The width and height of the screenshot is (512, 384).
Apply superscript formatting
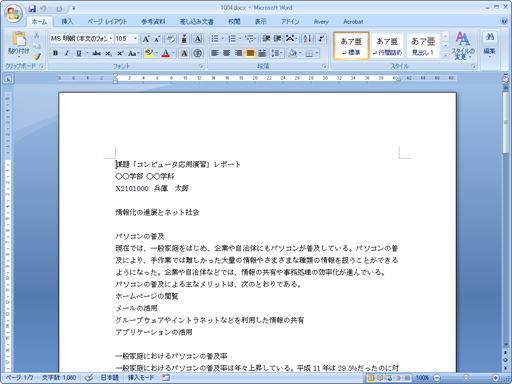[x=120, y=53]
